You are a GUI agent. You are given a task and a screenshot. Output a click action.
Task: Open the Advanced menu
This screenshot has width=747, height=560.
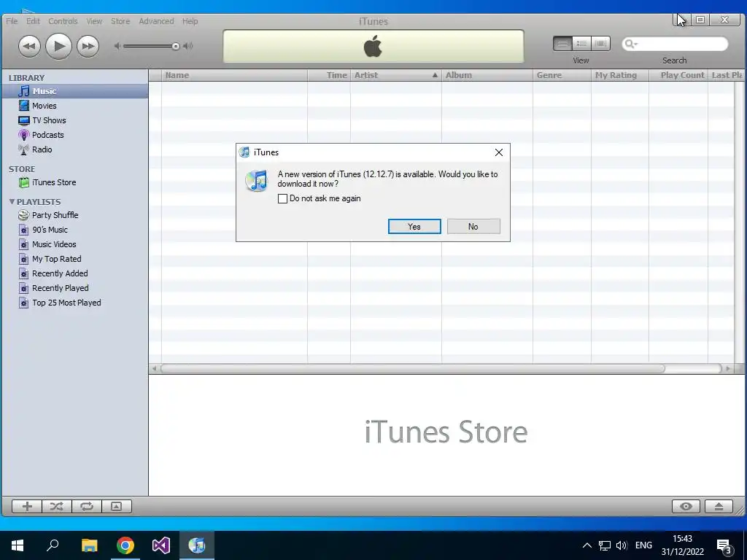pyautogui.click(x=156, y=21)
